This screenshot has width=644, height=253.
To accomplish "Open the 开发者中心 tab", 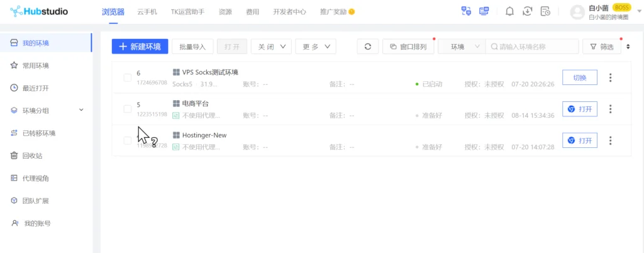I will click(x=289, y=12).
